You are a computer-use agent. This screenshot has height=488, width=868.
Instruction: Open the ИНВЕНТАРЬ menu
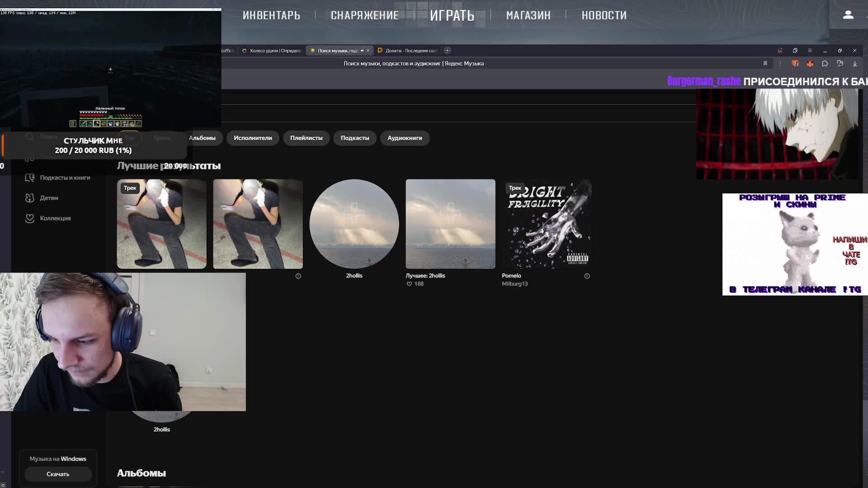point(271,15)
